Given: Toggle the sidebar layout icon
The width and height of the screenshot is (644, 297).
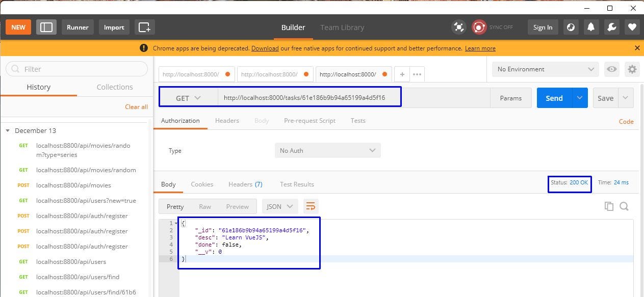Looking at the screenshot, I should (x=46, y=27).
